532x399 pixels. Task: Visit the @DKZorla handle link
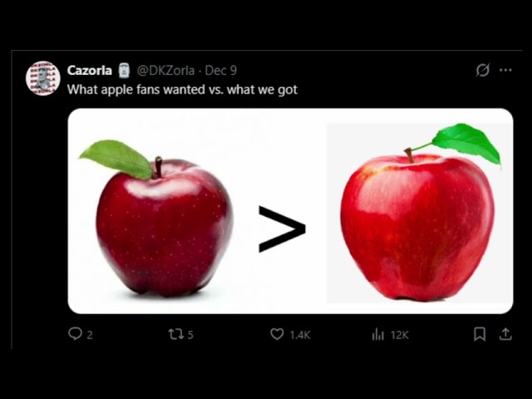[165, 70]
